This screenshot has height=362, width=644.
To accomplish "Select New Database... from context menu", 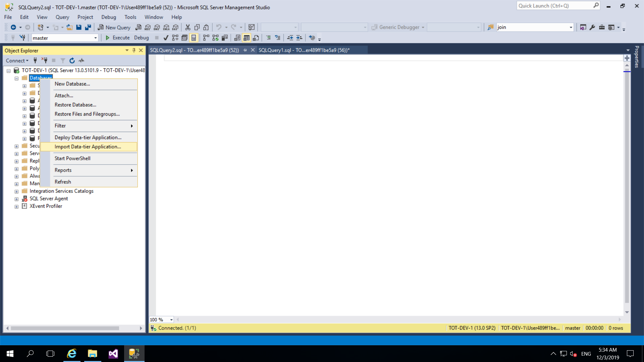I will click(x=89, y=84).
